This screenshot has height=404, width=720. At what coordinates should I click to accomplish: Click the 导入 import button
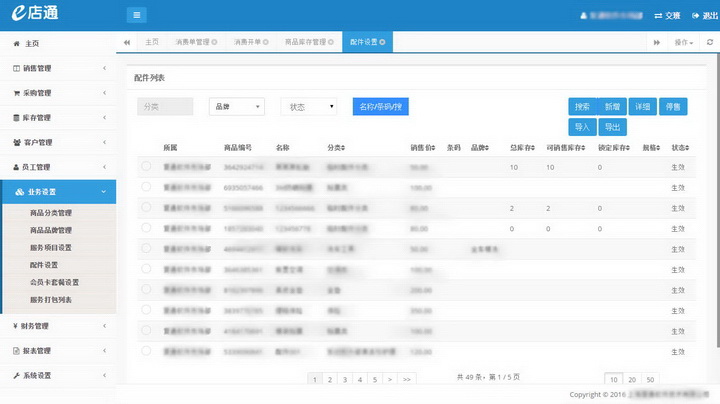click(x=582, y=127)
